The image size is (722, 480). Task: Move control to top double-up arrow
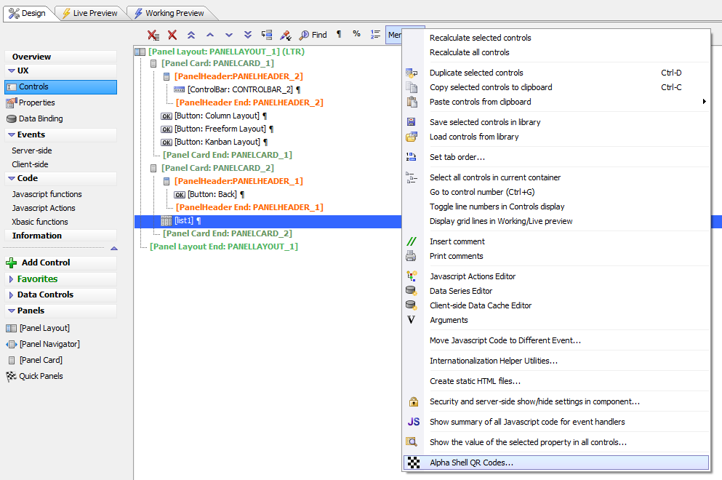191,35
